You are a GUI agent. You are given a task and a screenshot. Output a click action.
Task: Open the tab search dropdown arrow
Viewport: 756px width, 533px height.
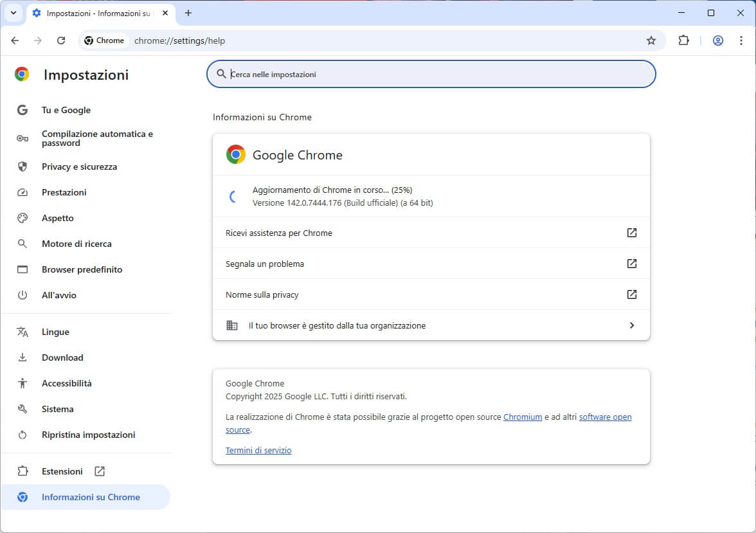(x=13, y=13)
